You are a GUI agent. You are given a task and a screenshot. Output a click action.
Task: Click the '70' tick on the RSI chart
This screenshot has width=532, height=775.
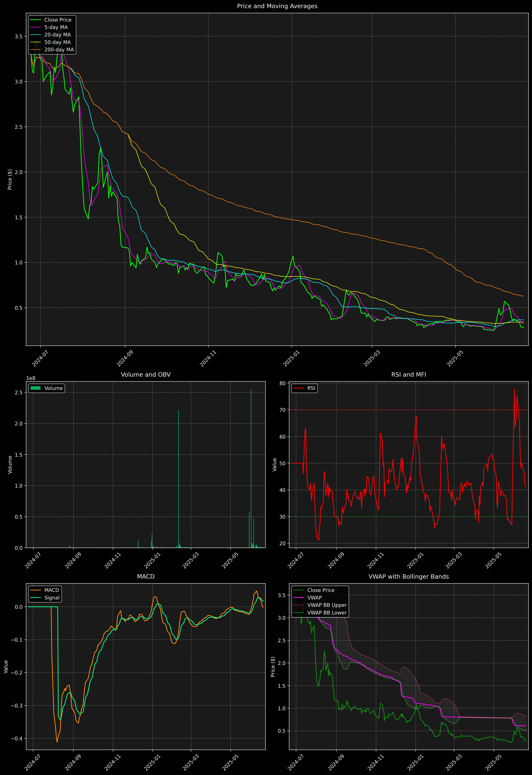[283, 410]
